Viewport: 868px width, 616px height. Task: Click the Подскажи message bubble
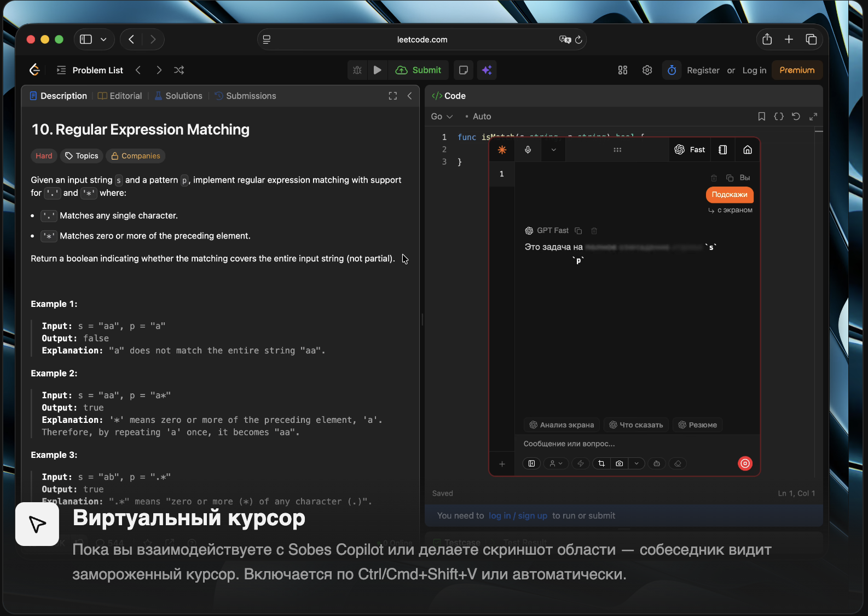pos(730,195)
